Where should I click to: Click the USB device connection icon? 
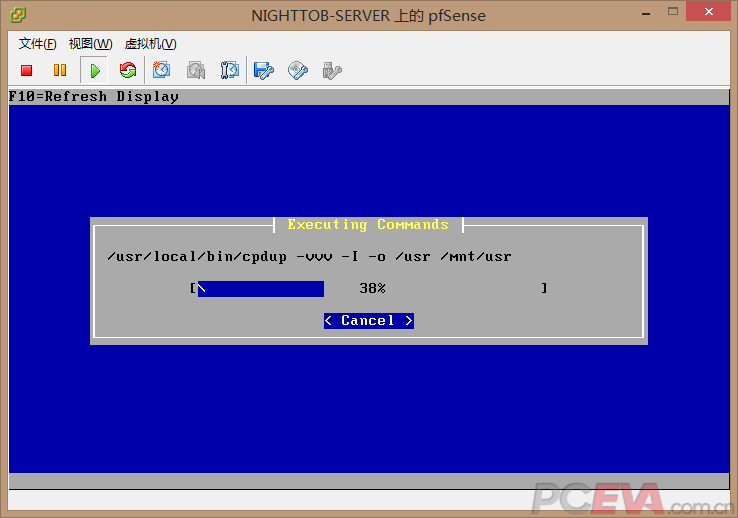point(332,70)
